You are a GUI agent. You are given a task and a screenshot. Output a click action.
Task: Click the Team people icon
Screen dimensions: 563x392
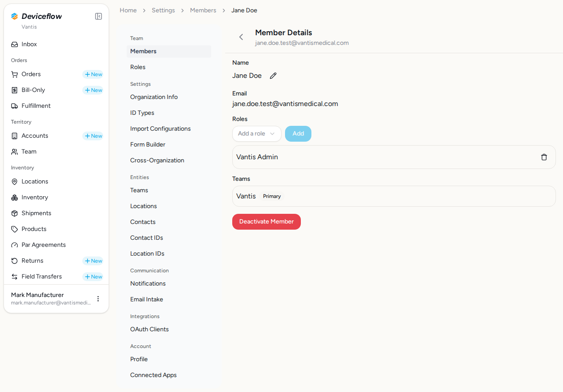[x=15, y=152]
